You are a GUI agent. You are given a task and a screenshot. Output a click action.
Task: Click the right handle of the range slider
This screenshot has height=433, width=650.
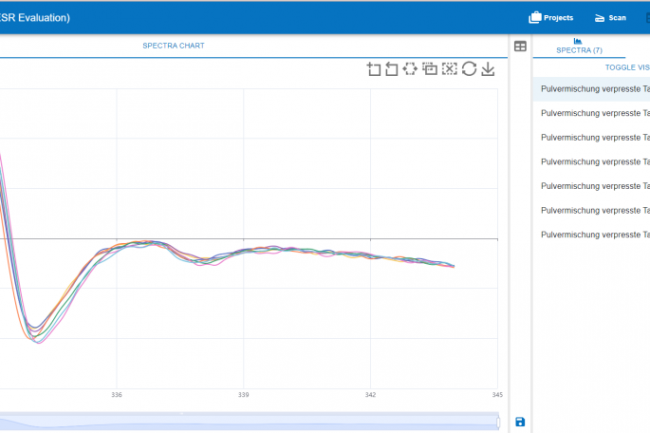(x=497, y=421)
